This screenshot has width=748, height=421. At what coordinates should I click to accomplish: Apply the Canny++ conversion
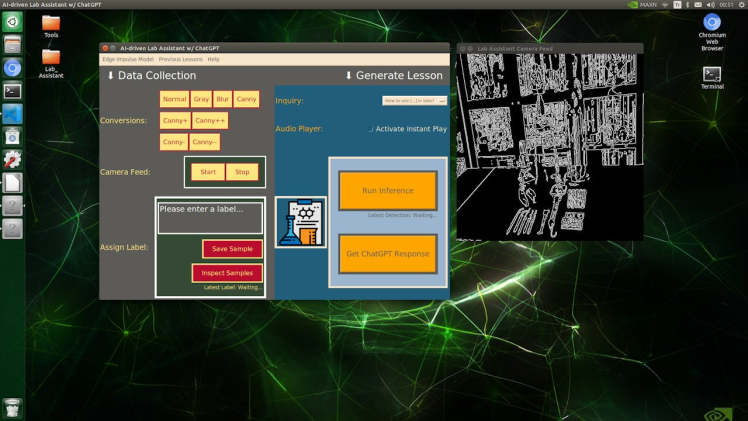point(210,121)
